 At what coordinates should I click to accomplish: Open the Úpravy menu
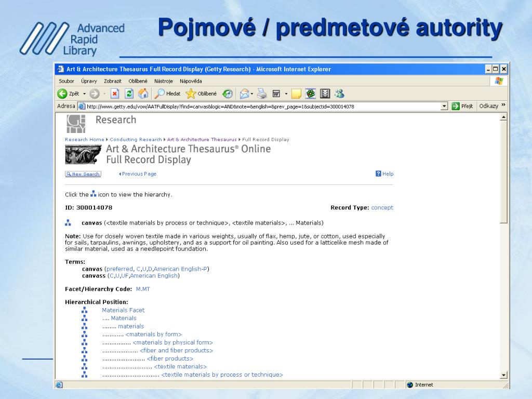pos(89,81)
